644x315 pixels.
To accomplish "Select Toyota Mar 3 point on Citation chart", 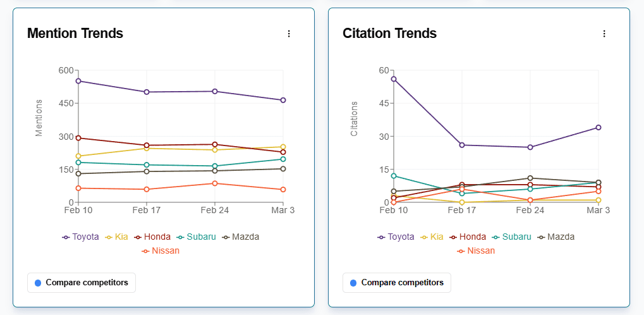I will point(598,127).
